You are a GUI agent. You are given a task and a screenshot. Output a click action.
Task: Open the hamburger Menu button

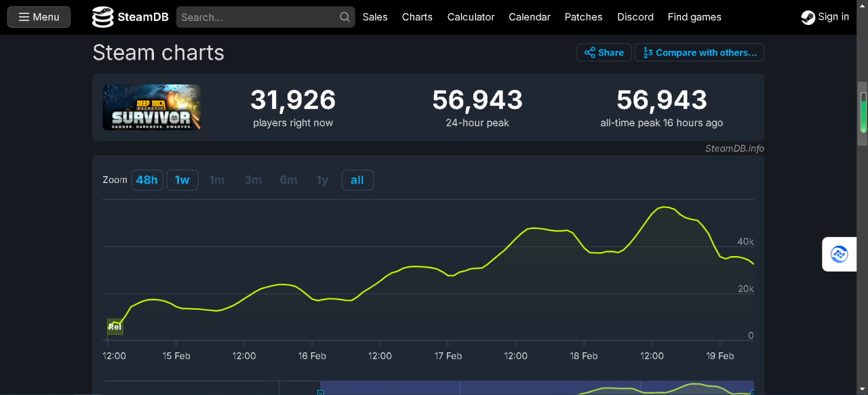[39, 17]
